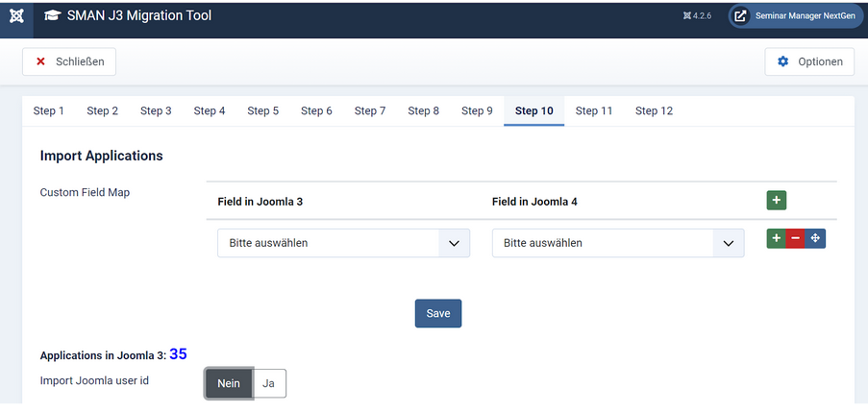Open Optionen settings button
Image resolution: width=868 pixels, height=412 pixels.
[x=809, y=61]
